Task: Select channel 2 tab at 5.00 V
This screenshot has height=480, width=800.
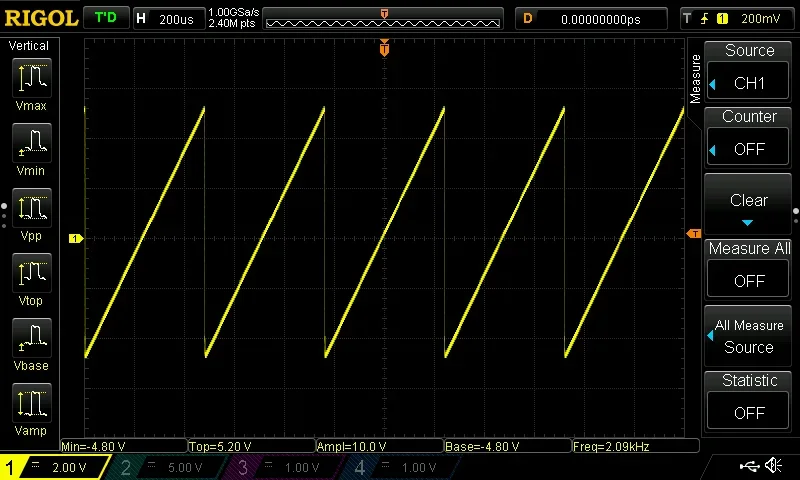Action: pyautogui.click(x=168, y=467)
